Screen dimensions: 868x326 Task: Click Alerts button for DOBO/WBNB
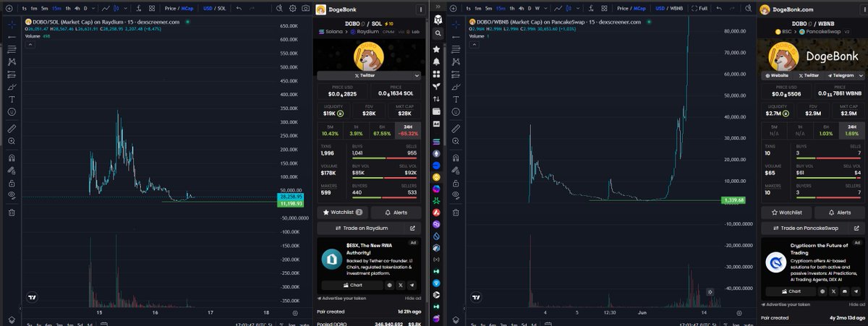(839, 213)
